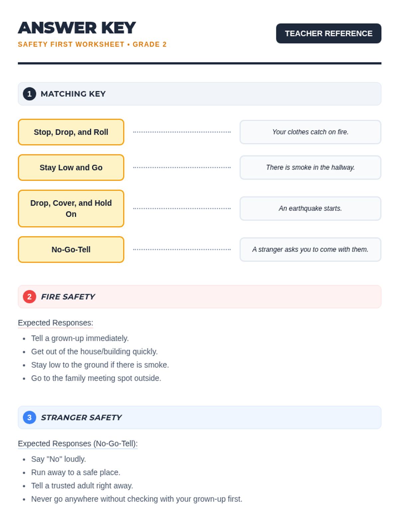Click the ANSWER KEY title
The width and height of the screenshot is (399, 532).
pos(77,28)
